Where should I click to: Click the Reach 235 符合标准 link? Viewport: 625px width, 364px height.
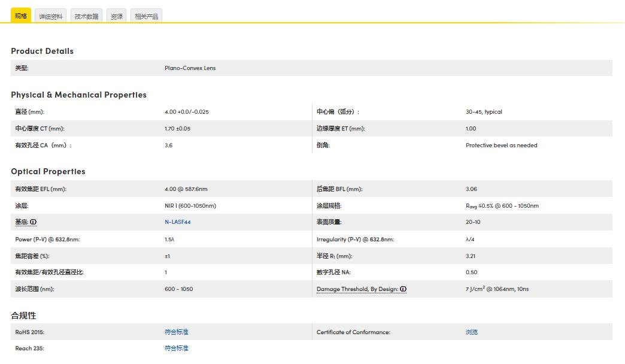tap(176, 348)
